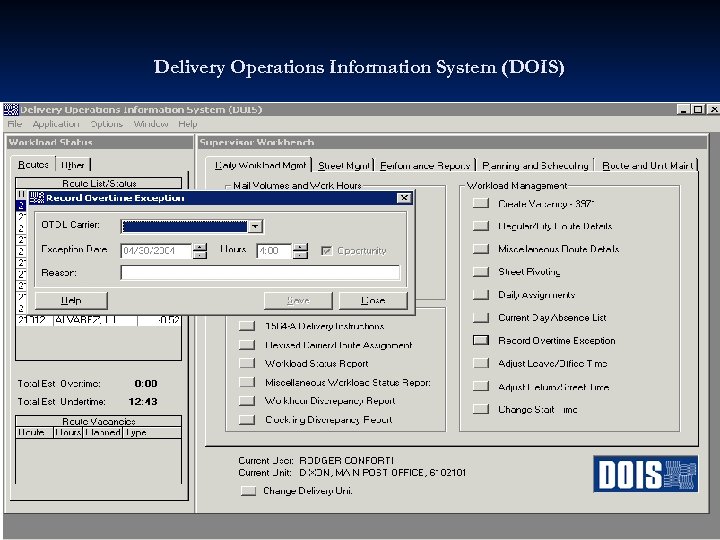Viewport: 720px width, 540px height.
Task: Click the Close button in dialog
Action: [373, 300]
